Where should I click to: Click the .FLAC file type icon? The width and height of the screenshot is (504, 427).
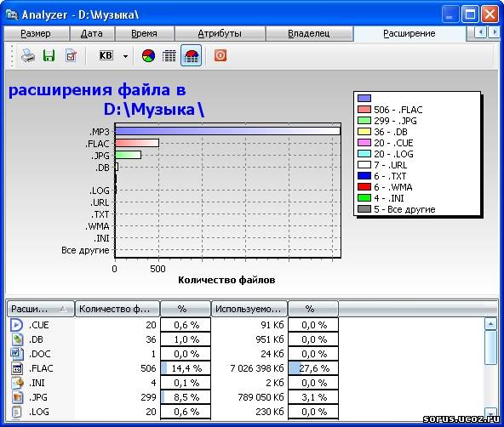click(x=17, y=368)
